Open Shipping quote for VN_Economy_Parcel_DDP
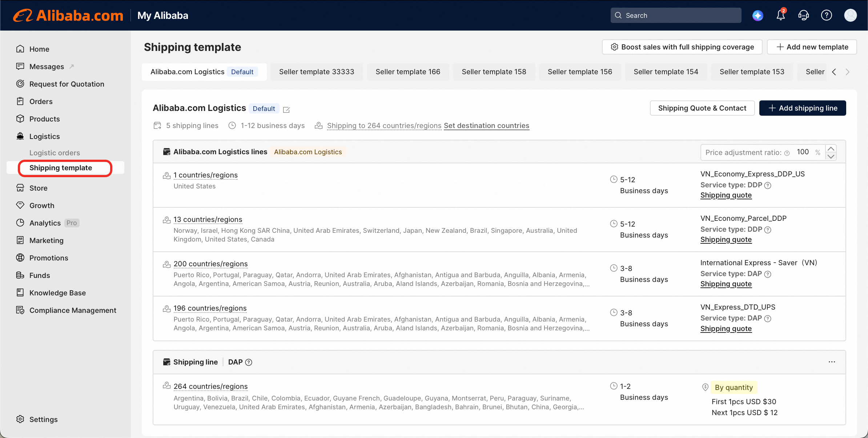 pos(726,239)
